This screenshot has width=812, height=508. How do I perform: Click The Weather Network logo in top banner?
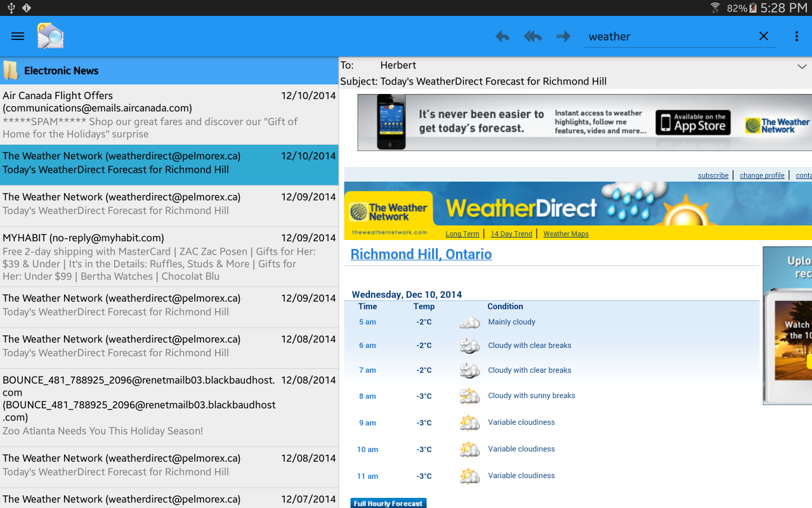pos(777,125)
